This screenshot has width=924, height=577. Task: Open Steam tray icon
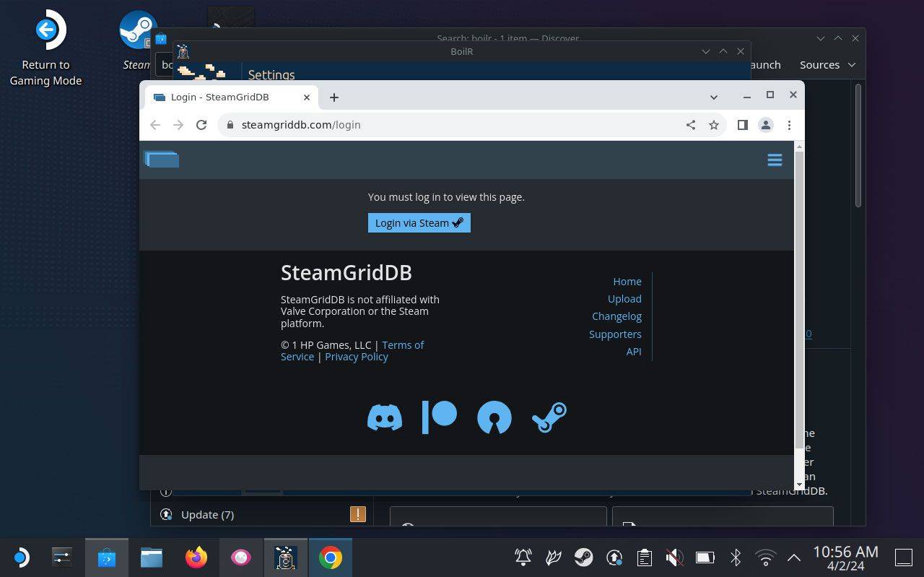point(584,558)
